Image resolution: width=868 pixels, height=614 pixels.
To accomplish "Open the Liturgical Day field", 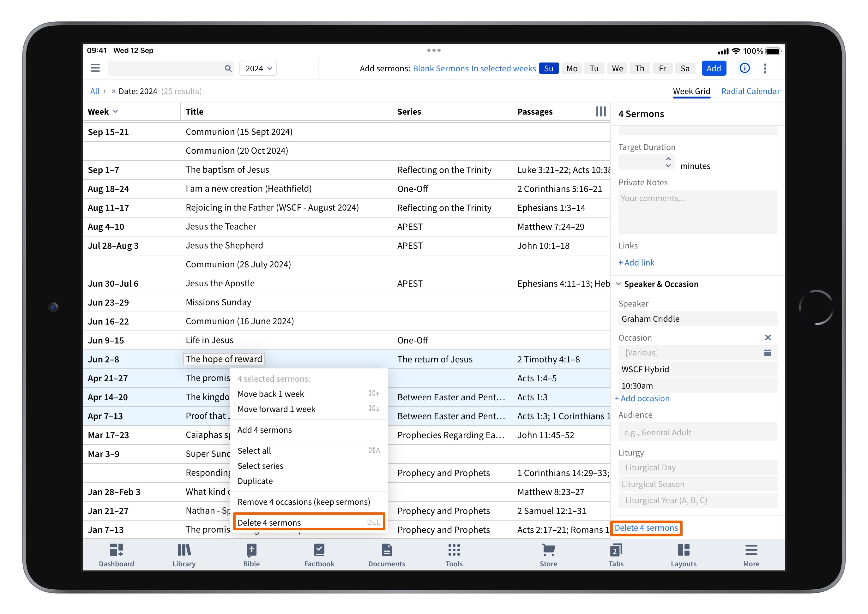I will coord(698,468).
